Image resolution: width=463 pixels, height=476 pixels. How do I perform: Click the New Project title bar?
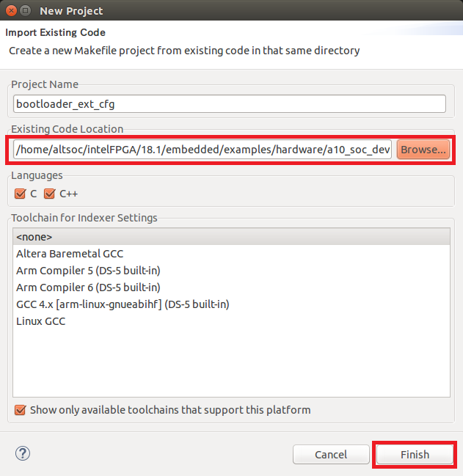pos(220,11)
